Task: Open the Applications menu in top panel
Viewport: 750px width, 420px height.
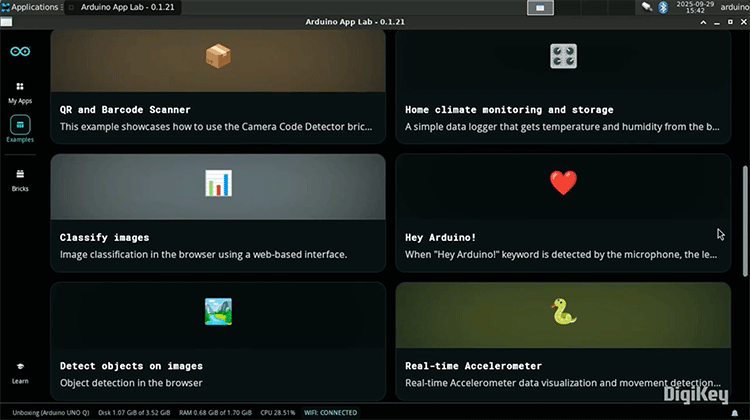Action: click(x=29, y=7)
